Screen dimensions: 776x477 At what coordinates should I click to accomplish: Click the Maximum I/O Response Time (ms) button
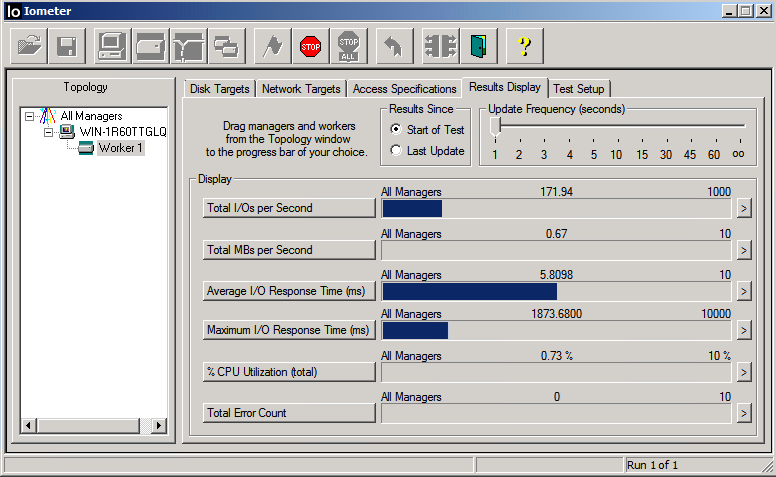pos(289,330)
